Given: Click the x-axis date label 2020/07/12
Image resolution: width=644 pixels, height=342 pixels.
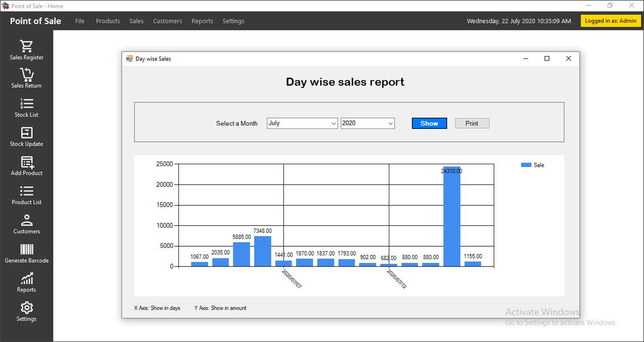Looking at the screenshot, I should coord(397,279).
